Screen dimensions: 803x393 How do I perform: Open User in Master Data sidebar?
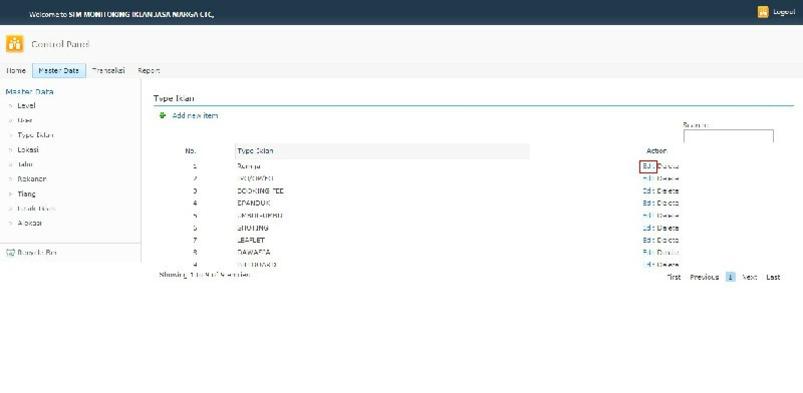coord(25,120)
